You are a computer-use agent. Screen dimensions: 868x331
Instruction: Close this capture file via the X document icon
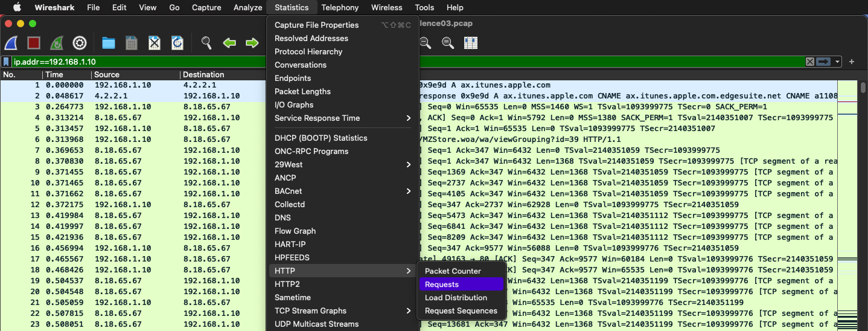tap(155, 43)
